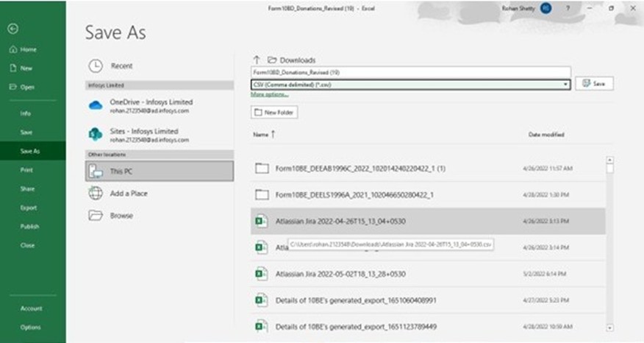This screenshot has height=343, width=644.
Task: Click the New Folder button
Action: (x=274, y=113)
